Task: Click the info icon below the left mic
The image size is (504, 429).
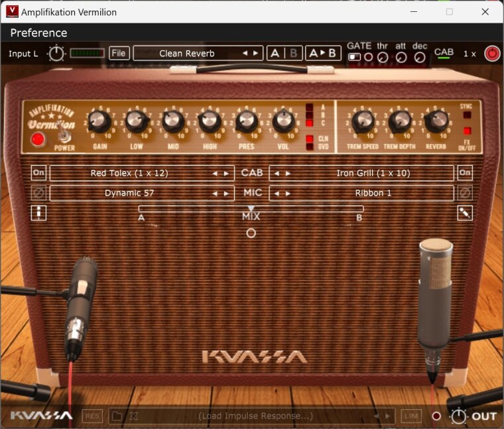Action: point(38,213)
